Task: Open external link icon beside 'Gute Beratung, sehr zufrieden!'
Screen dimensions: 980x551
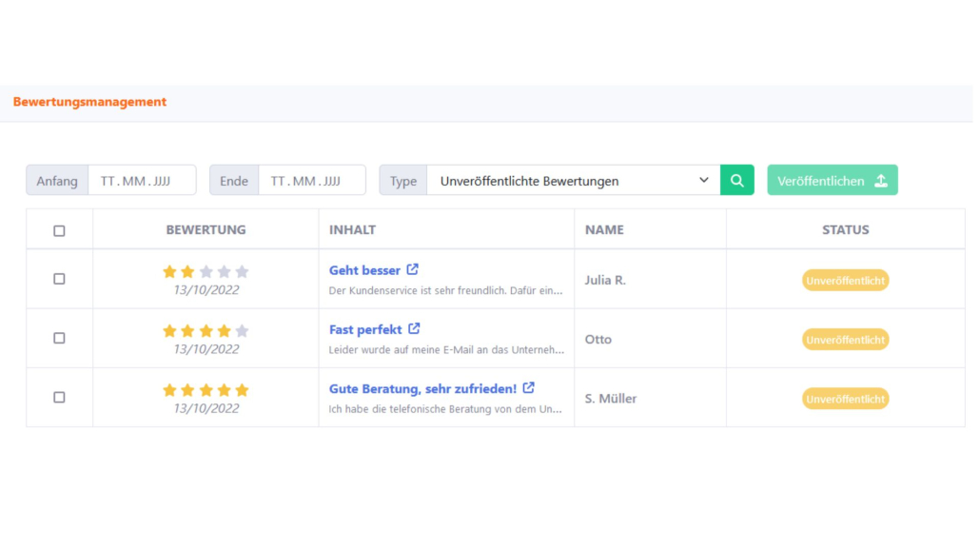Action: tap(529, 388)
